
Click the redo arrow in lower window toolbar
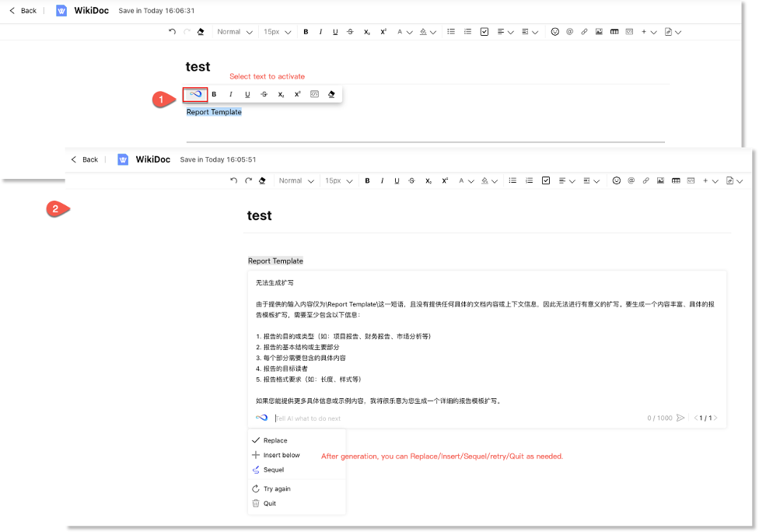click(x=248, y=180)
